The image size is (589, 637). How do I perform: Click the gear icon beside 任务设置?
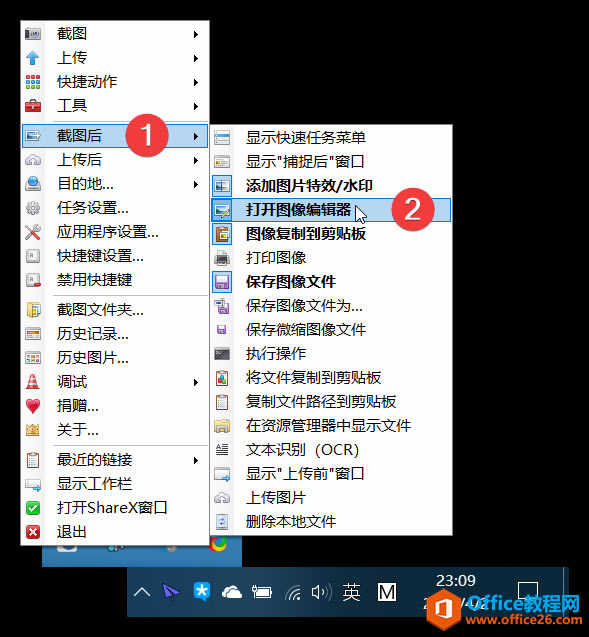pos(33,208)
